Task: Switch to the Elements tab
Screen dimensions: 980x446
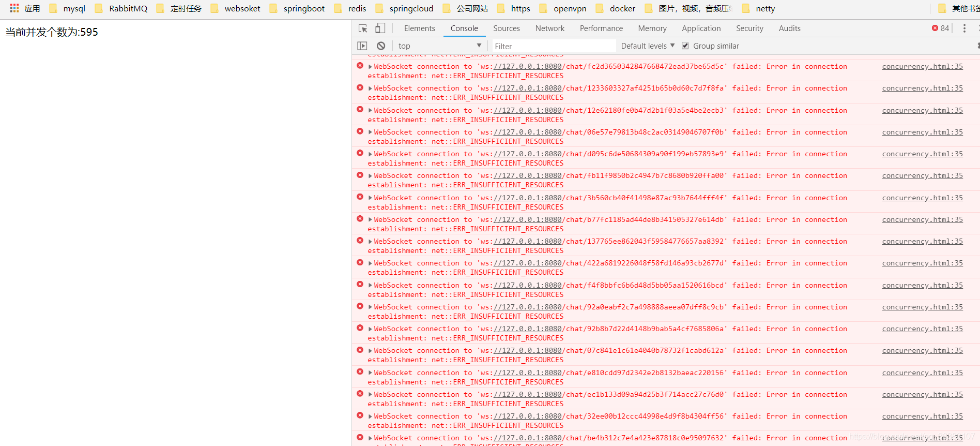Action: coord(419,28)
